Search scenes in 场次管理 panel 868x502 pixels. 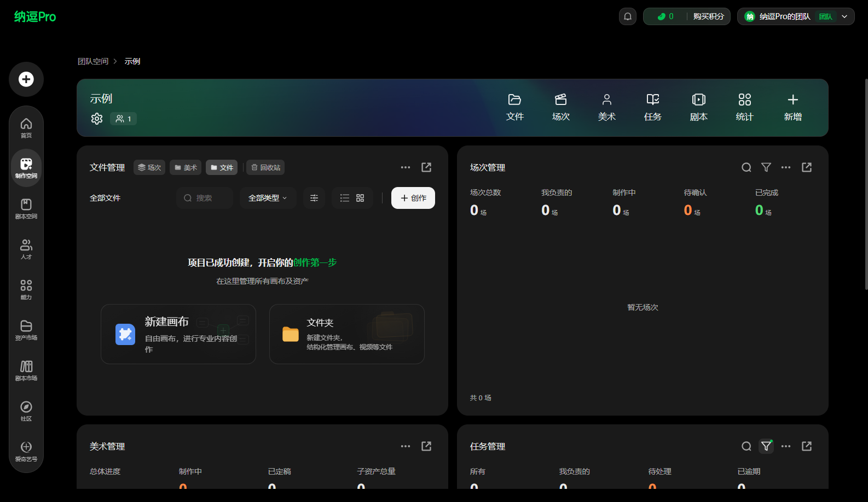coord(747,167)
